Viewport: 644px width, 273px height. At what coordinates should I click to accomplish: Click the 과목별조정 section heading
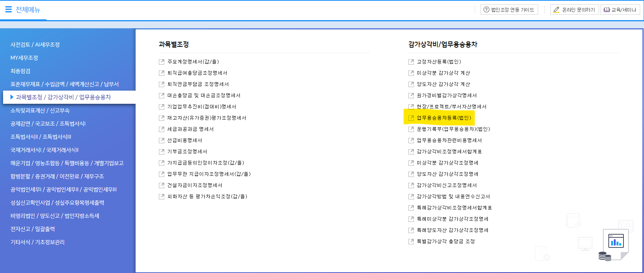pyautogui.click(x=174, y=45)
